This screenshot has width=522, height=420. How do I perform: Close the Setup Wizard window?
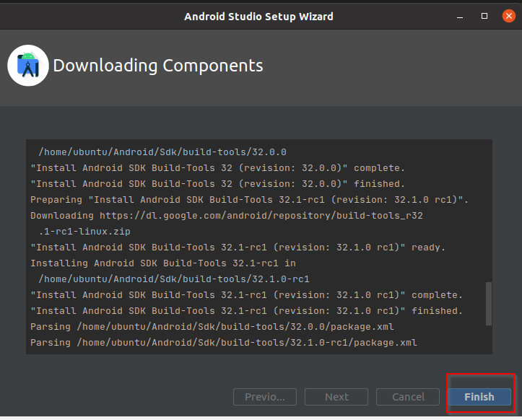click(x=509, y=16)
